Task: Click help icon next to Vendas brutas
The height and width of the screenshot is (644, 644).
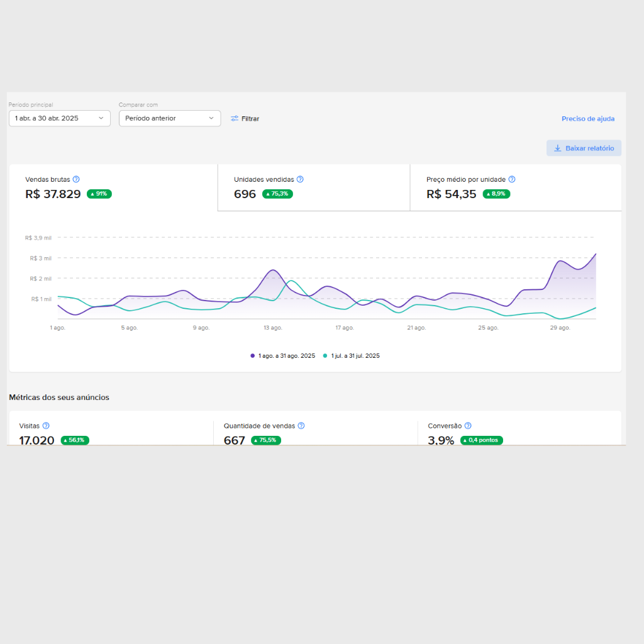Action: 76,179
